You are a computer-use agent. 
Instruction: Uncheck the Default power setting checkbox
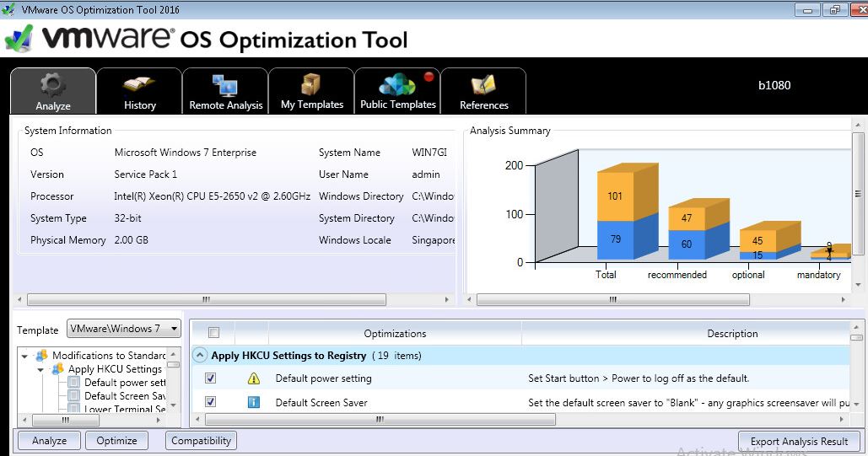point(211,379)
